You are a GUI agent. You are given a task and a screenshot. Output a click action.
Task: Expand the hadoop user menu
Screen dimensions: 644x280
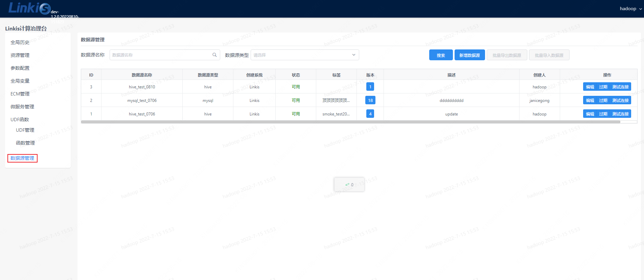coord(630,9)
